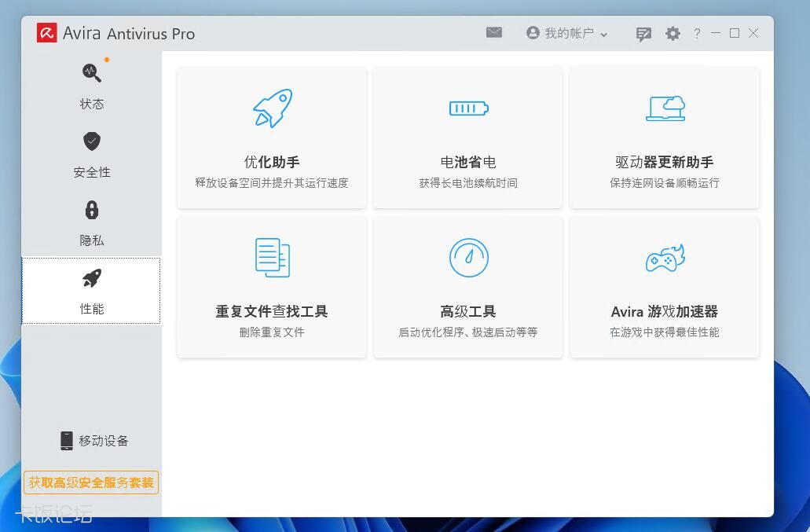The height and width of the screenshot is (532, 810).
Task: Click 获取高级安全服务套装 upgrade button
Action: [x=92, y=482]
